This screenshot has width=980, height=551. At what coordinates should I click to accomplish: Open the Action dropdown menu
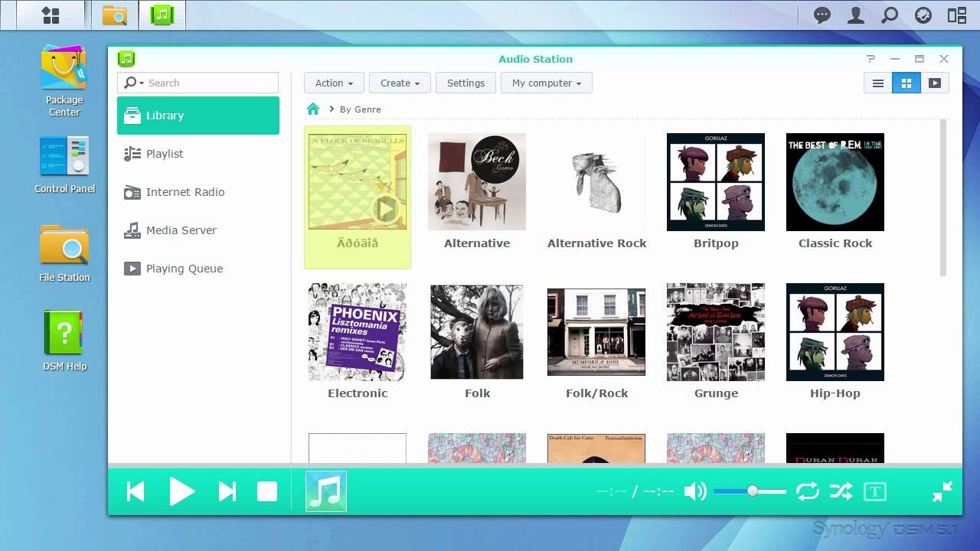[334, 83]
